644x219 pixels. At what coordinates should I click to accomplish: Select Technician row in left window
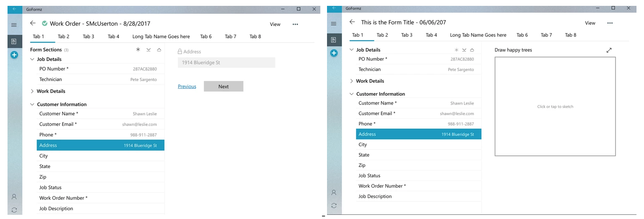101,79
